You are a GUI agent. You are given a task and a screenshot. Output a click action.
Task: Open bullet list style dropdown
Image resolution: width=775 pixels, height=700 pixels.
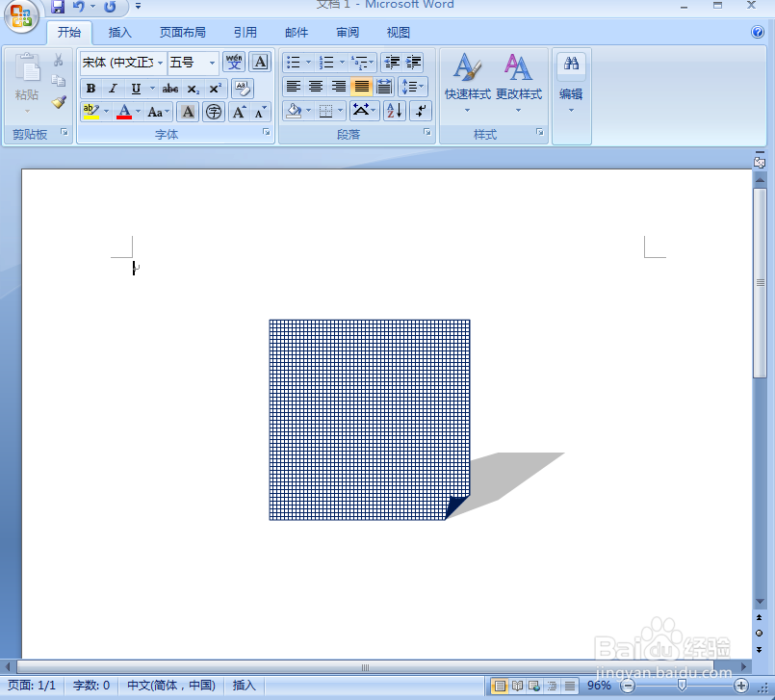[x=309, y=63]
